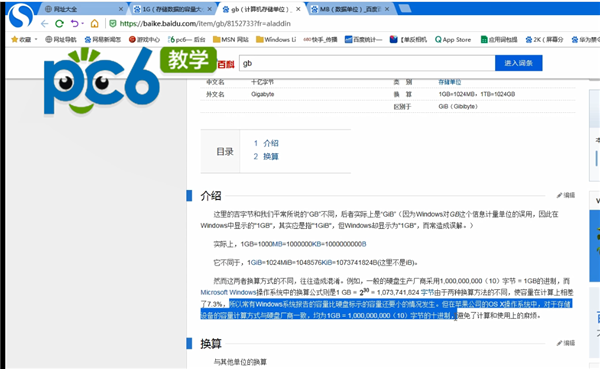
Task: Click the red 百科 logo
Action: (x=226, y=64)
